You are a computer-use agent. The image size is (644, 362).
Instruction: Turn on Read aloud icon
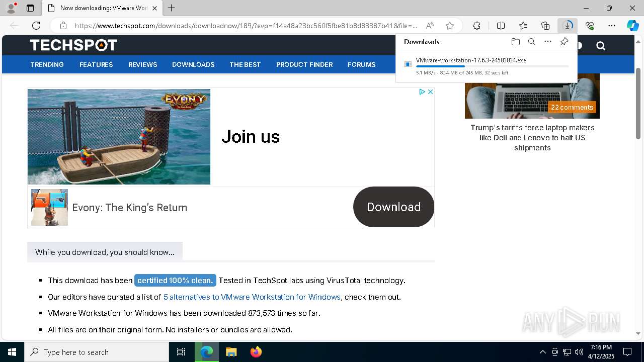[x=430, y=26]
